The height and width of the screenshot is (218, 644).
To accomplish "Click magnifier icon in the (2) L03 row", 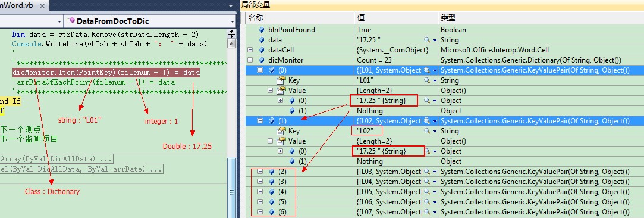I will [x=427, y=172].
